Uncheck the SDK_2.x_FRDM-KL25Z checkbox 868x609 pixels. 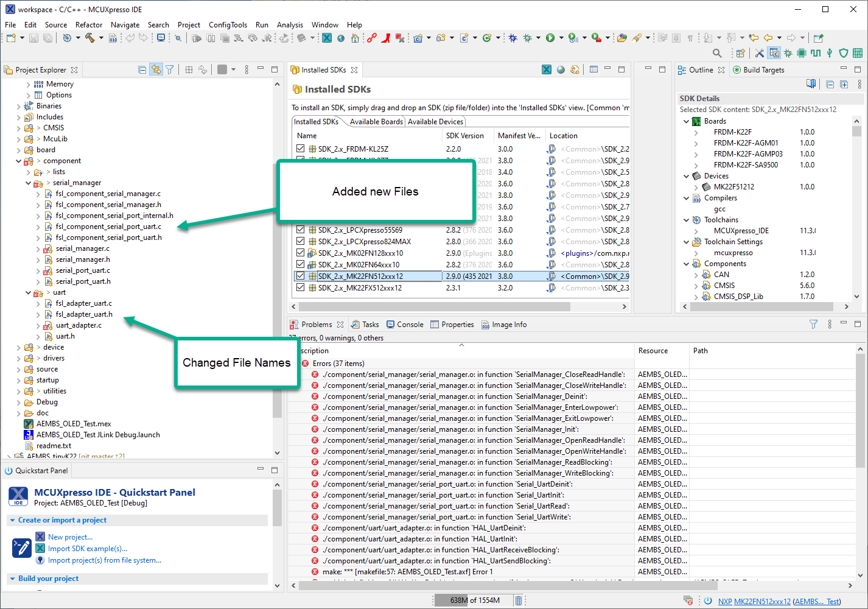301,149
